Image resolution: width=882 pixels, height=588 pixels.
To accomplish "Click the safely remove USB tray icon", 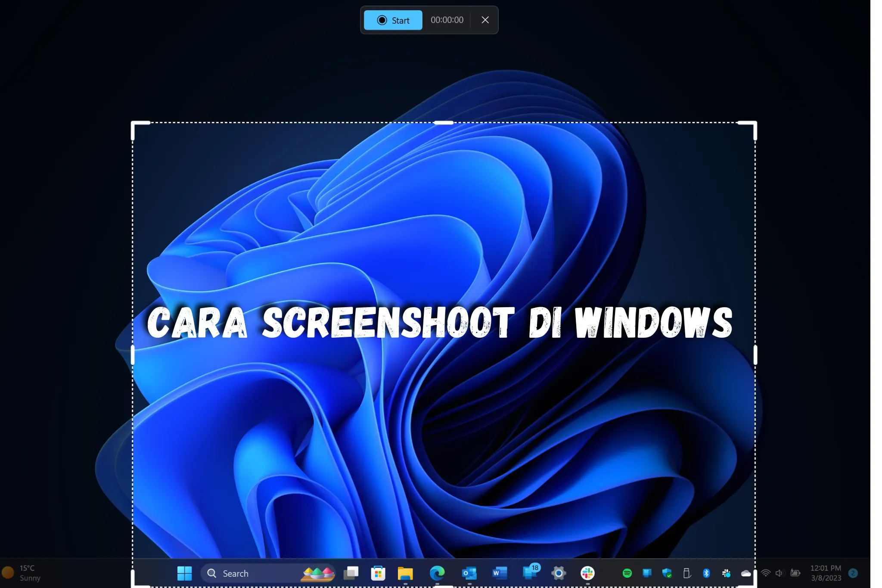I will [x=687, y=573].
